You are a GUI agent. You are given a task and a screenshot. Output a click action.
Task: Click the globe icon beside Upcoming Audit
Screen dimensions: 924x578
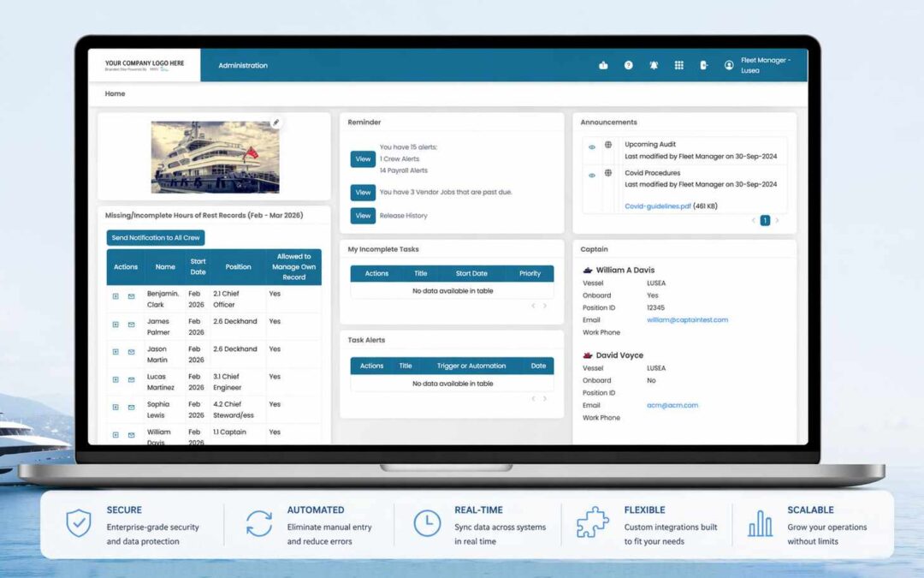(x=608, y=145)
